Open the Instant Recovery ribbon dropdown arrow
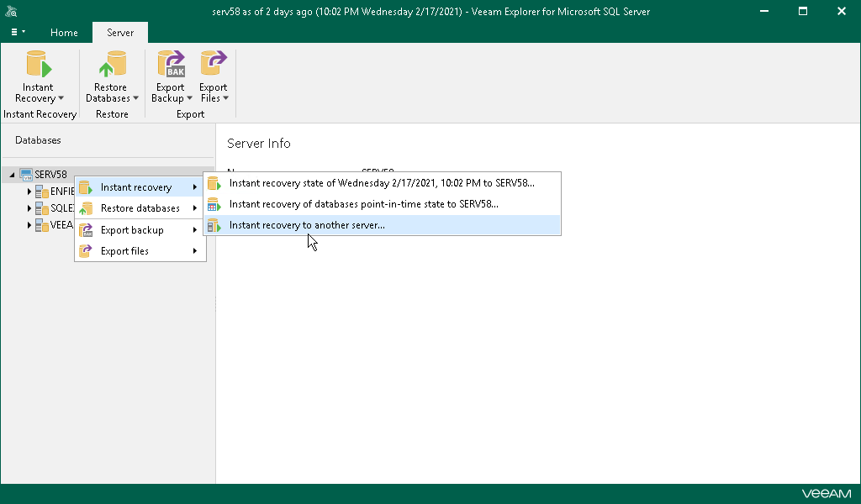The width and height of the screenshot is (861, 504). pos(61,99)
